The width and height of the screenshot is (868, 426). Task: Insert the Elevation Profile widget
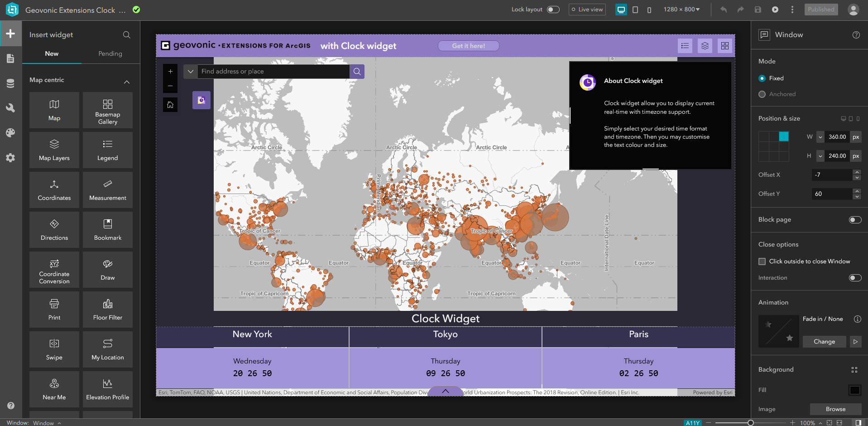108,389
